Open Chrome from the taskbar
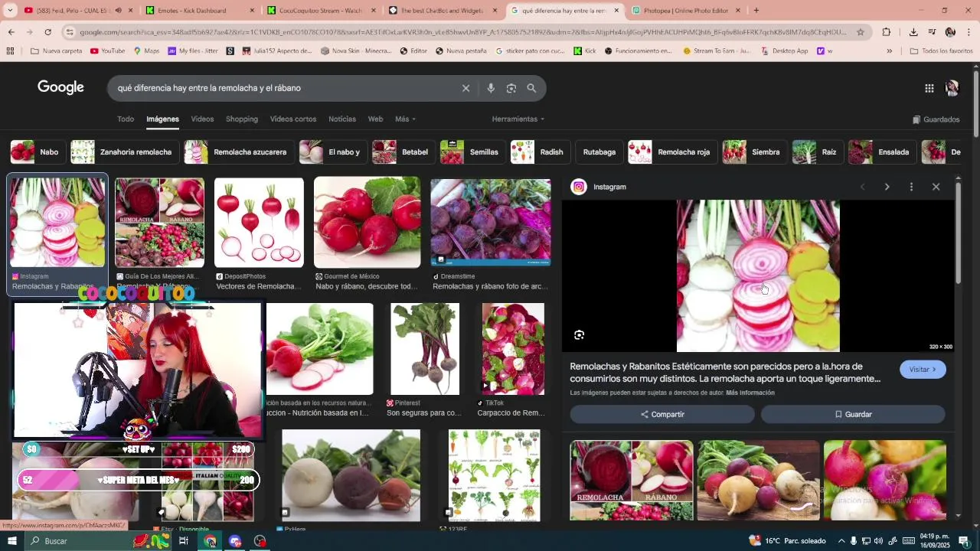Screen dimensions: 980x551 [x=210, y=541]
